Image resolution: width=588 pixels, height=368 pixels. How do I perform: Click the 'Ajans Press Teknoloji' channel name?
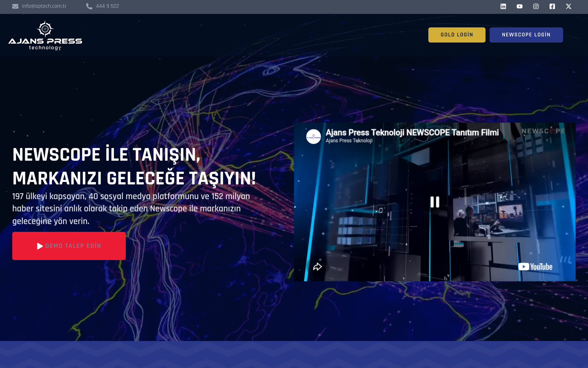click(349, 141)
